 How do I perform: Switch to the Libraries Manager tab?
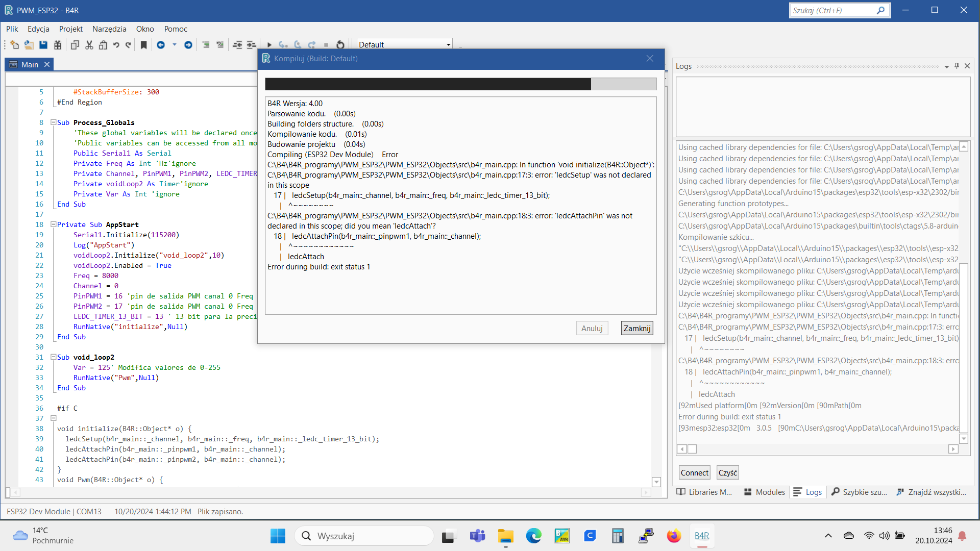point(704,492)
